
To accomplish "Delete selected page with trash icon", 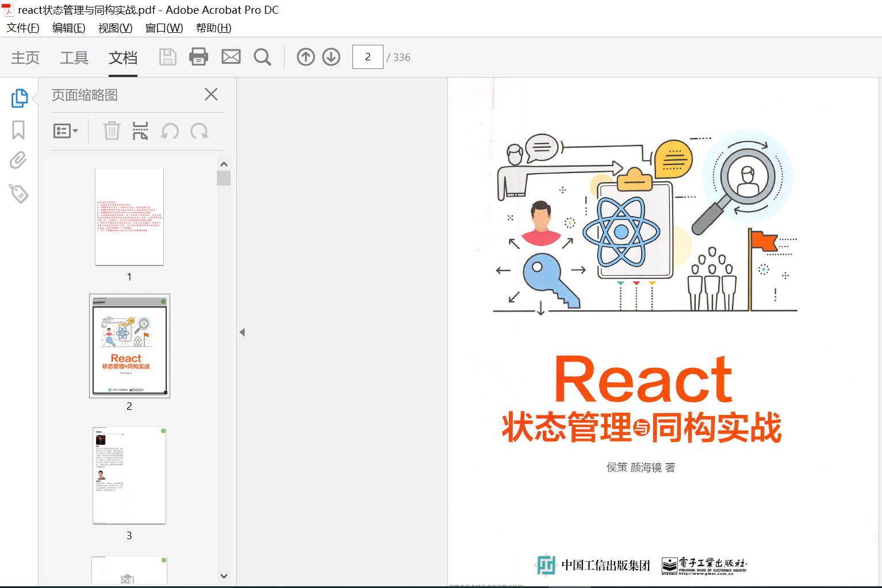I will point(112,131).
